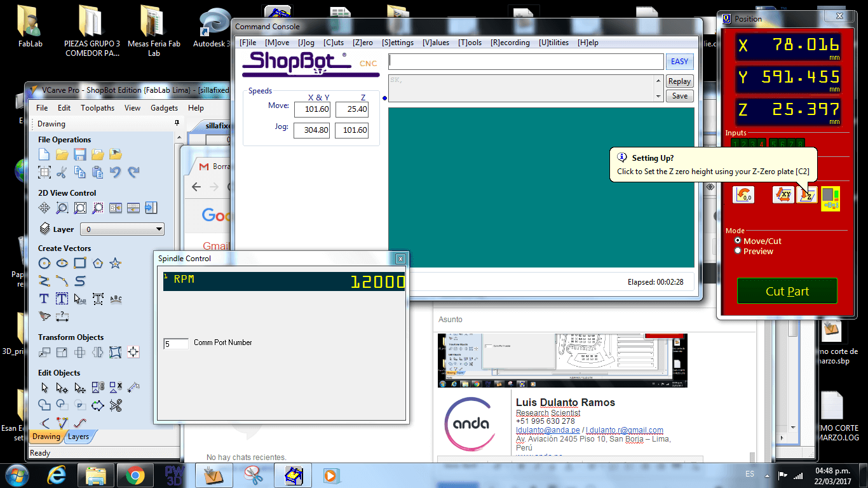Viewport: 868px width, 488px height.
Task: Click the ldulanto@anda.pe email link
Action: point(548,430)
